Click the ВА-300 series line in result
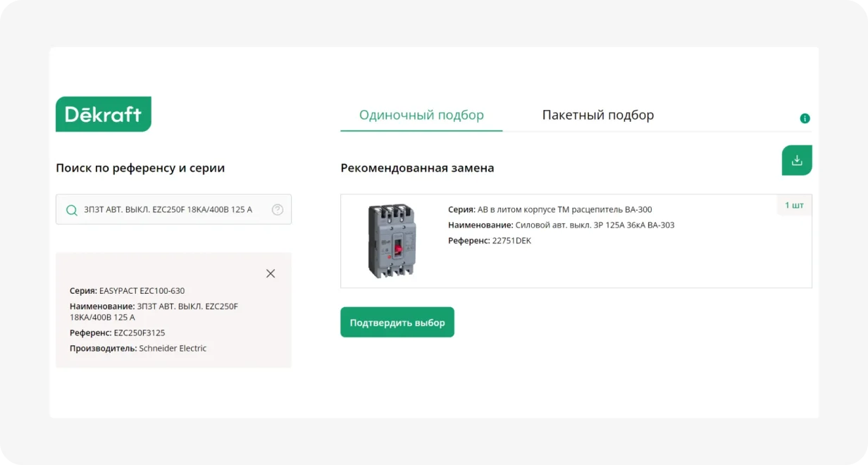Viewport: 868px width, 465px height. pyautogui.click(x=550, y=210)
